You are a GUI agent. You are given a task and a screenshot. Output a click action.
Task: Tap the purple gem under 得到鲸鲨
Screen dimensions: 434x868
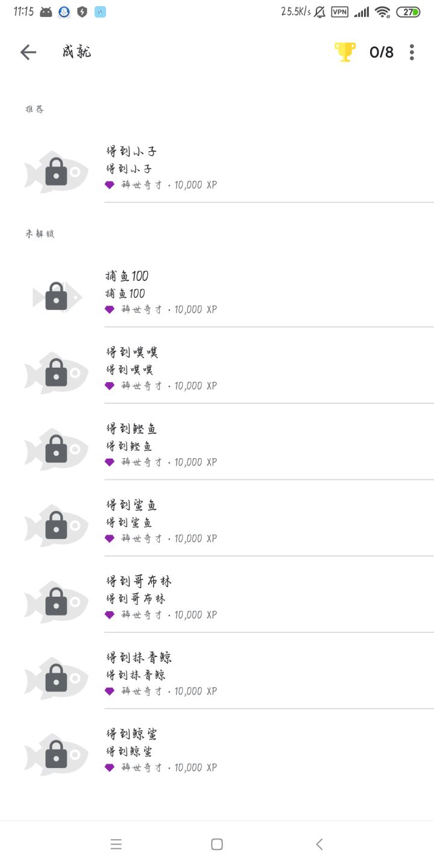pyautogui.click(x=109, y=767)
